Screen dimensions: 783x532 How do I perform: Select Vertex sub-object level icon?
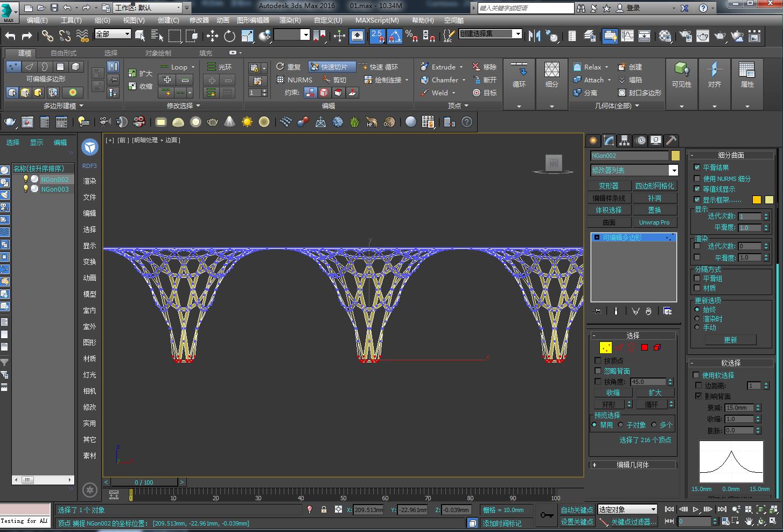[606, 347]
